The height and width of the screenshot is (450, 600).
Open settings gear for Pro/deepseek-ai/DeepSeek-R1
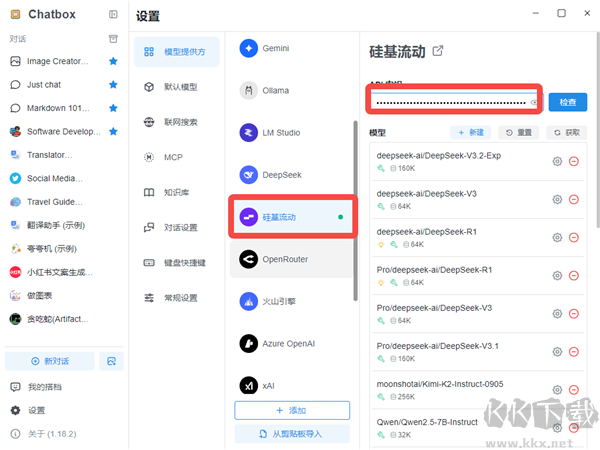point(558,276)
